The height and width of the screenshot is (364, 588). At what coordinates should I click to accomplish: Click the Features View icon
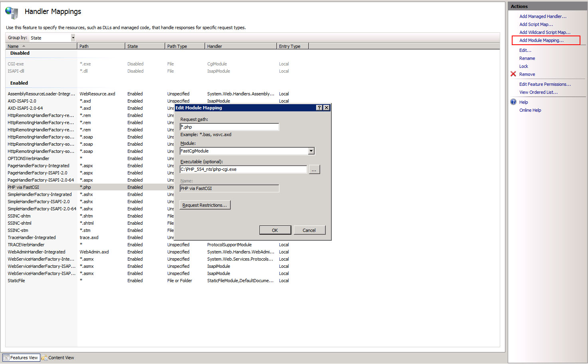(6, 357)
